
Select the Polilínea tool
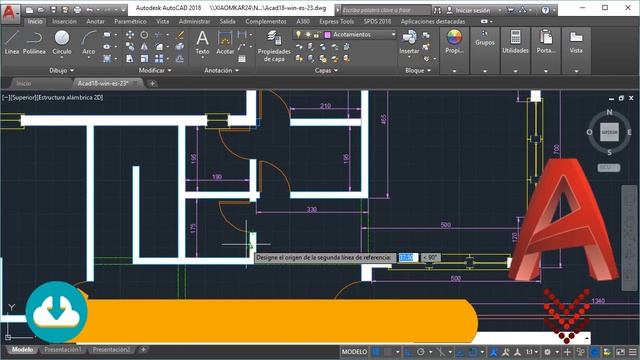34,42
